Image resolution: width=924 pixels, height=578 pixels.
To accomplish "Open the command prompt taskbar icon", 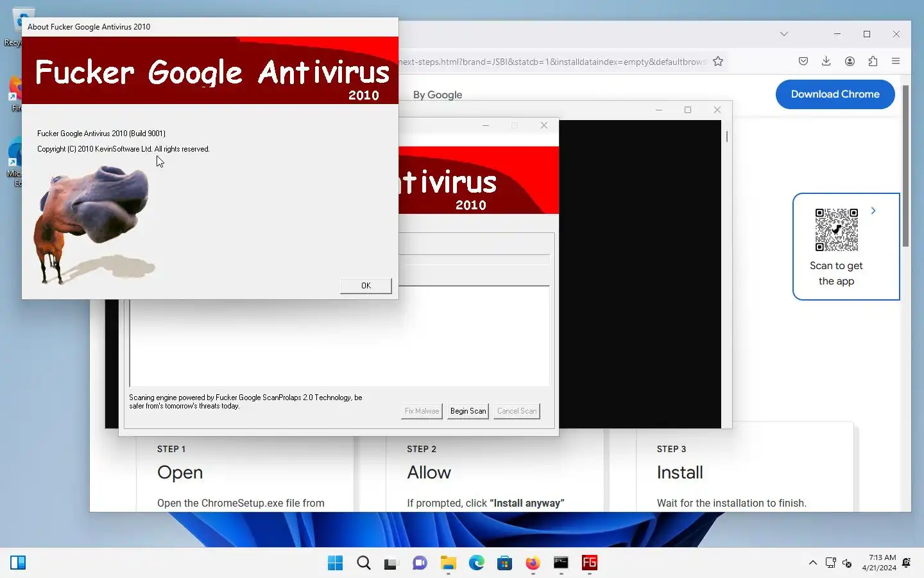I will tap(561, 563).
